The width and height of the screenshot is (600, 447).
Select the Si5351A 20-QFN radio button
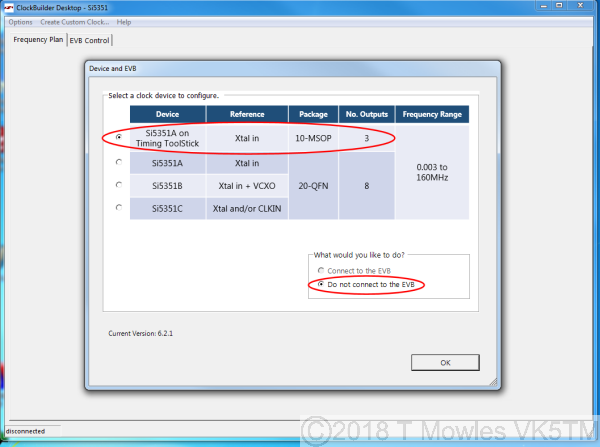point(121,162)
